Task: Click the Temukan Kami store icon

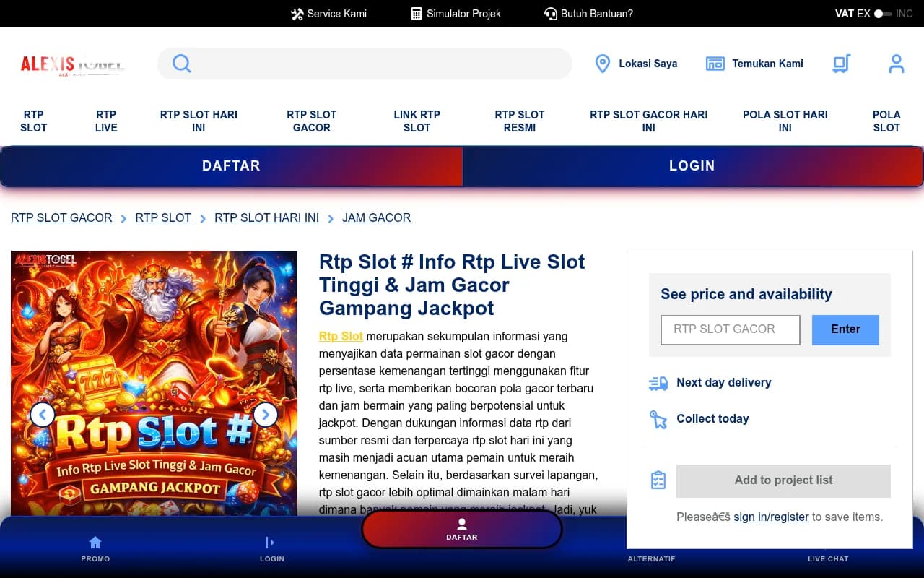Action: (715, 64)
